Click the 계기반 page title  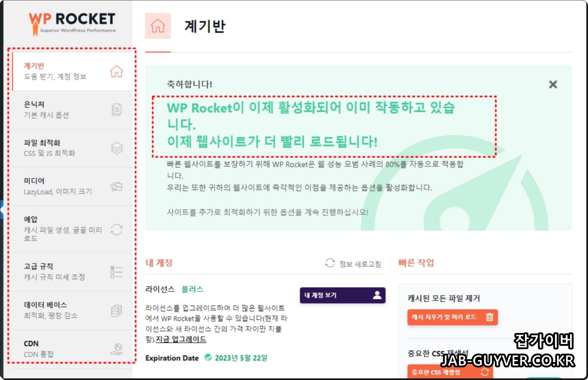click(x=205, y=26)
